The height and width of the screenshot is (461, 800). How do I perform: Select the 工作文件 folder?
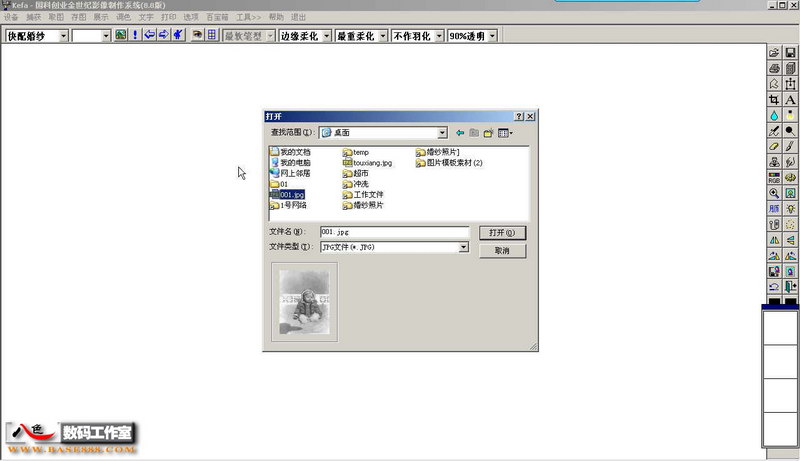(x=363, y=195)
